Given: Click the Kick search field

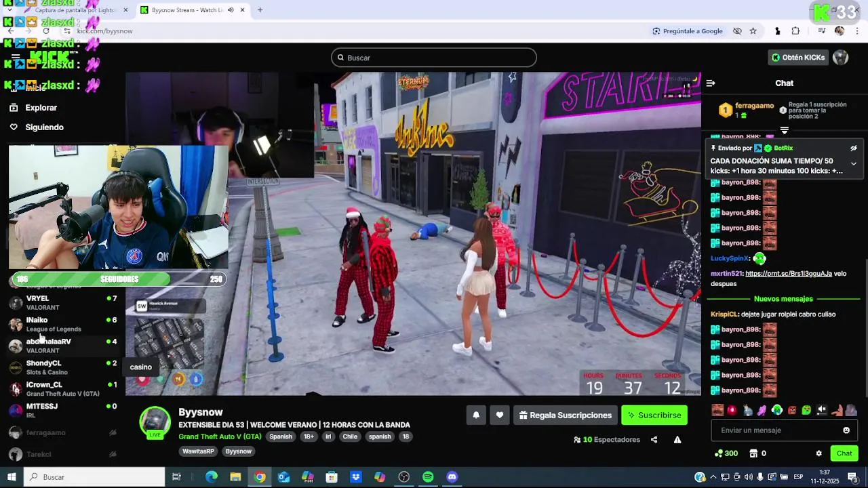Looking at the screenshot, I should coord(434,58).
